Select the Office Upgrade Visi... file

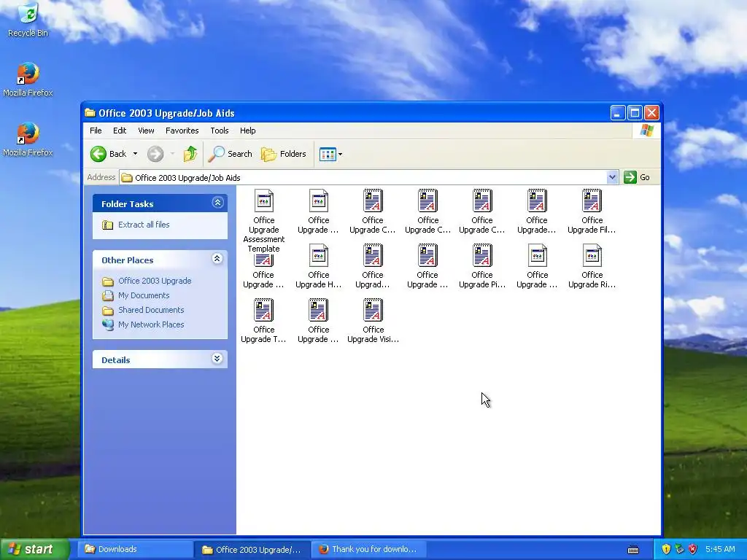(373, 322)
